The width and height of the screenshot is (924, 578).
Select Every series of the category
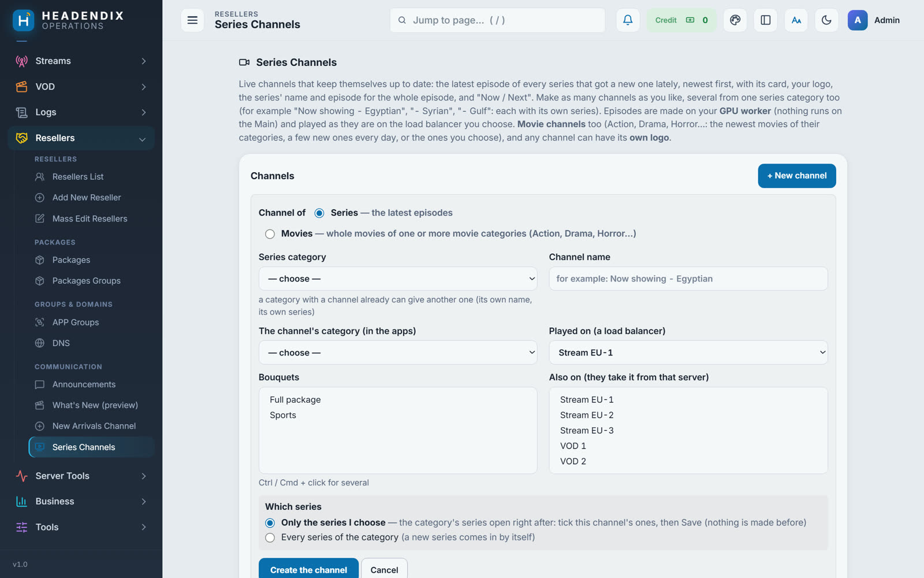[x=270, y=538]
